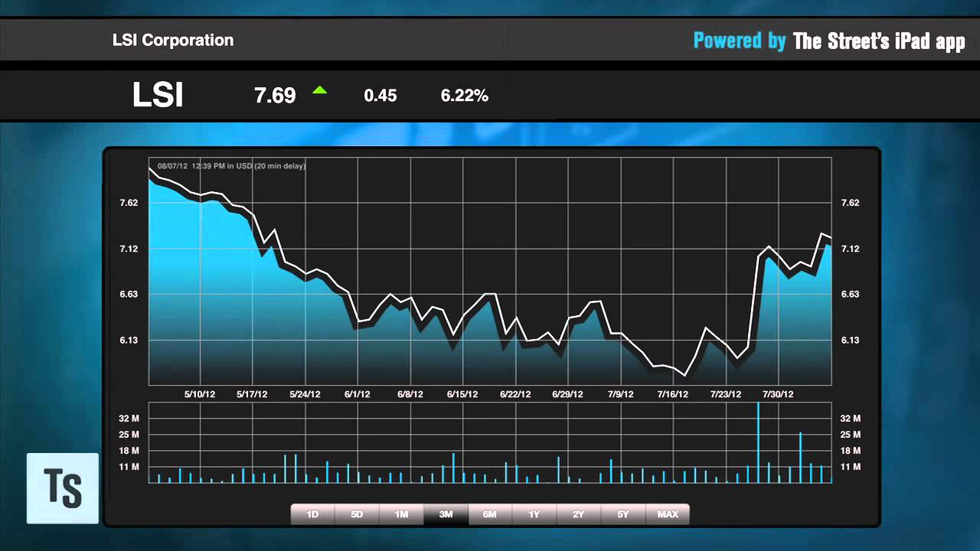
Task: Click the right 11 M volume label
Action: click(851, 467)
